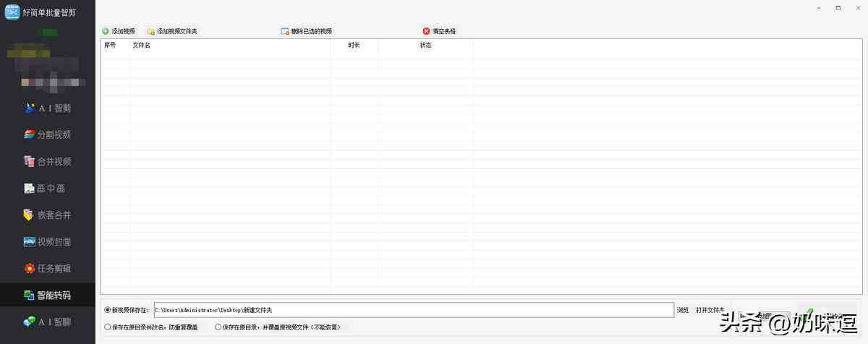Image resolution: width=868 pixels, height=344 pixels.
Task: Select 保存在原目录并改名，防重复覆盖 option
Action: coord(108,327)
